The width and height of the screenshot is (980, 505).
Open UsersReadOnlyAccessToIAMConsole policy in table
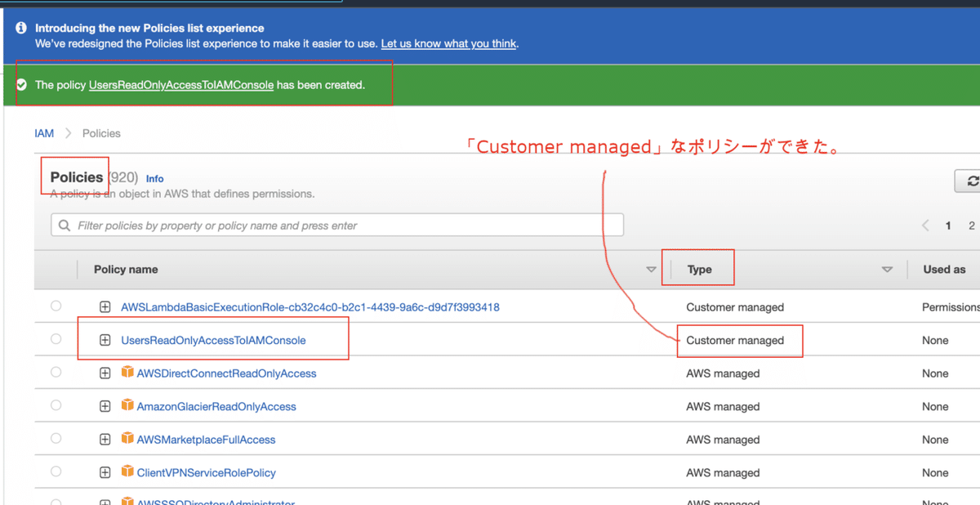[213, 340]
